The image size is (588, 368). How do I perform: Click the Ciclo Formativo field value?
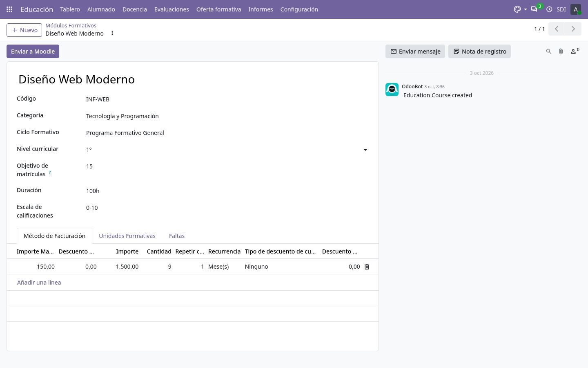227,133
